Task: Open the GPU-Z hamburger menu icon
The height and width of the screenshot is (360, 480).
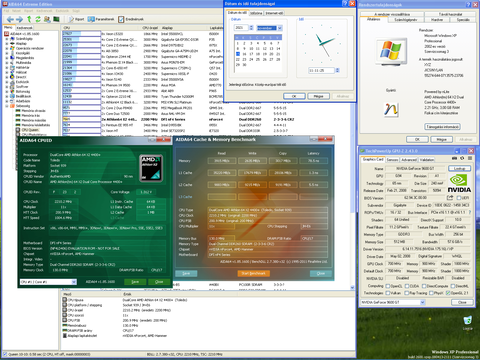Action: (x=470, y=158)
